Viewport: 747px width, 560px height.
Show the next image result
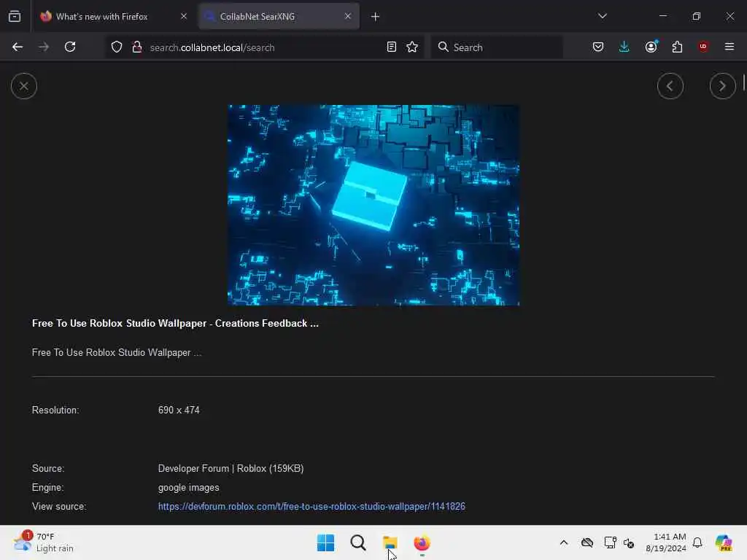pyautogui.click(x=722, y=86)
